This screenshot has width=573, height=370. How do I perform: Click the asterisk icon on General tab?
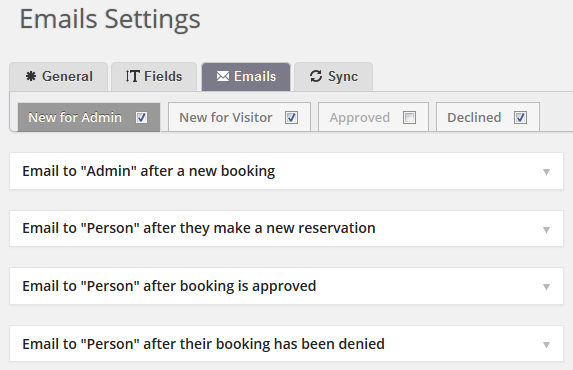coord(31,76)
